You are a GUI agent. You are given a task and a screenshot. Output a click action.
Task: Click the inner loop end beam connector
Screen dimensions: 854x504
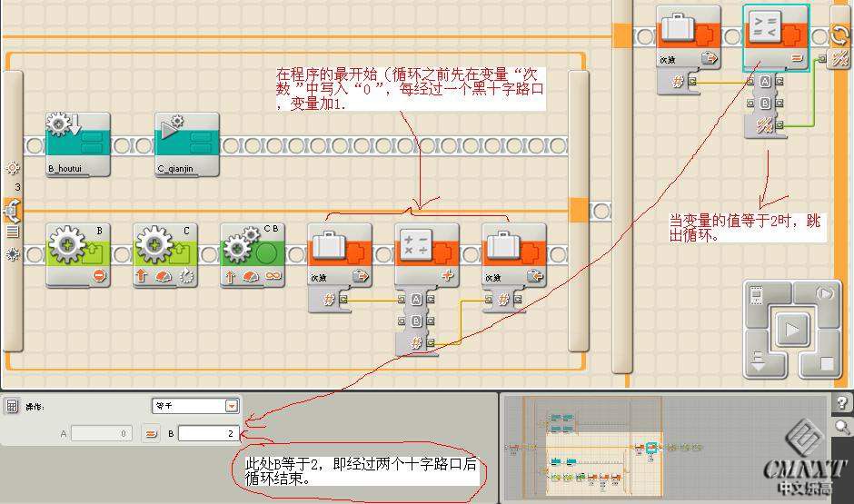click(x=579, y=210)
